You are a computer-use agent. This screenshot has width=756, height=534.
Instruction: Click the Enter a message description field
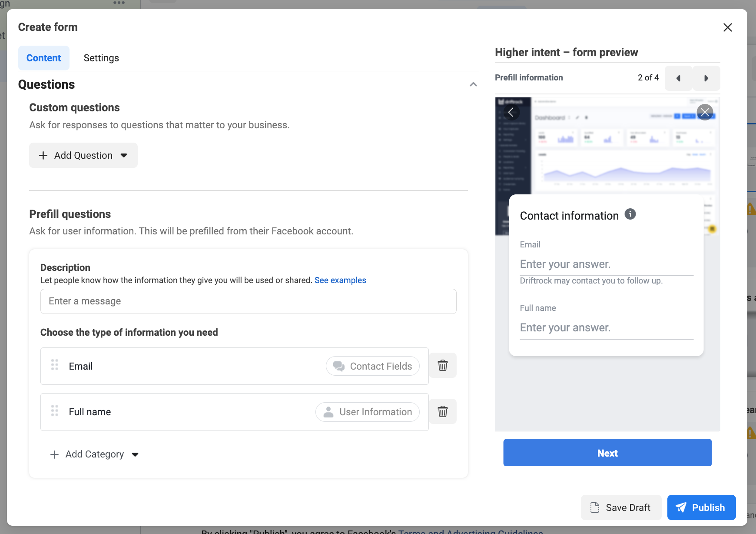click(248, 301)
